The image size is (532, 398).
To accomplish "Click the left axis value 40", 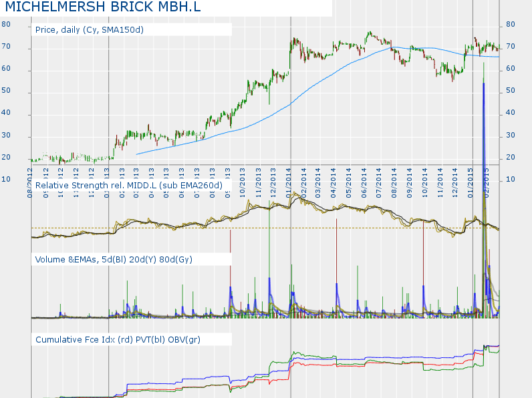I will [x=6, y=113].
